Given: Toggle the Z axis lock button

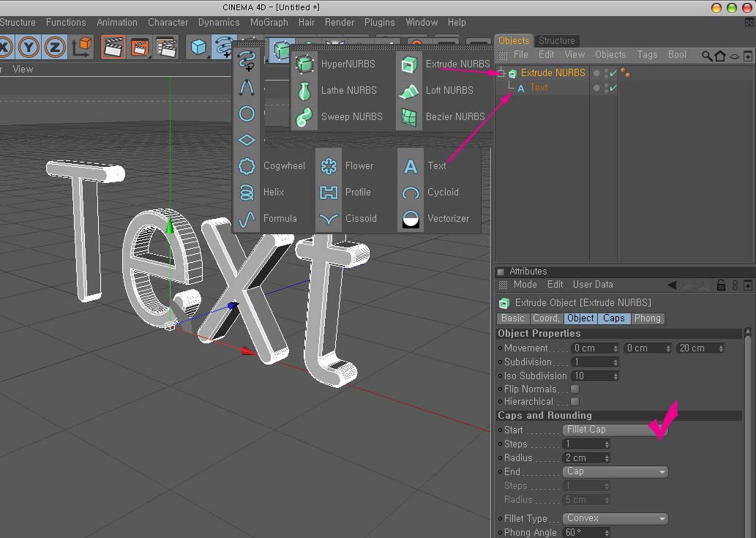Looking at the screenshot, I should click(54, 48).
